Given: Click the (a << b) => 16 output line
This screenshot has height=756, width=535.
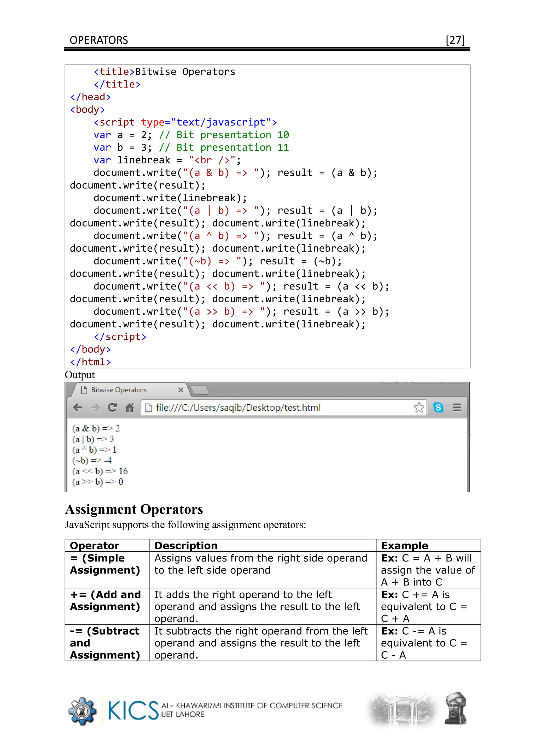Looking at the screenshot, I should click(x=100, y=471).
